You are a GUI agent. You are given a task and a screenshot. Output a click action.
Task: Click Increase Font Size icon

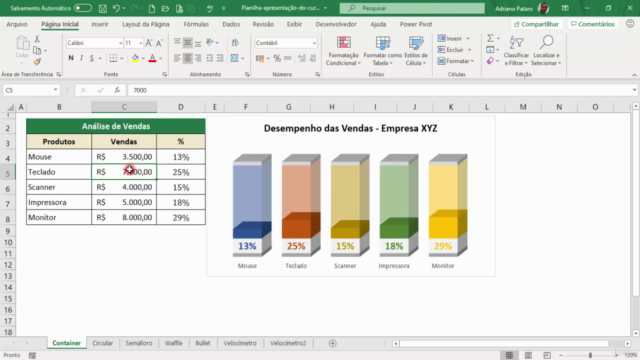tap(149, 43)
